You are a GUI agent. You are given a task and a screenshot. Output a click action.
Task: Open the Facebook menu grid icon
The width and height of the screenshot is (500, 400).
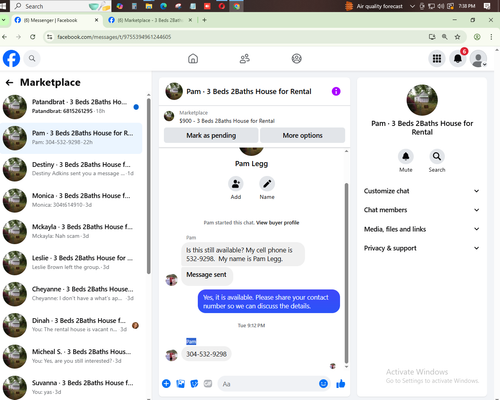(437, 59)
